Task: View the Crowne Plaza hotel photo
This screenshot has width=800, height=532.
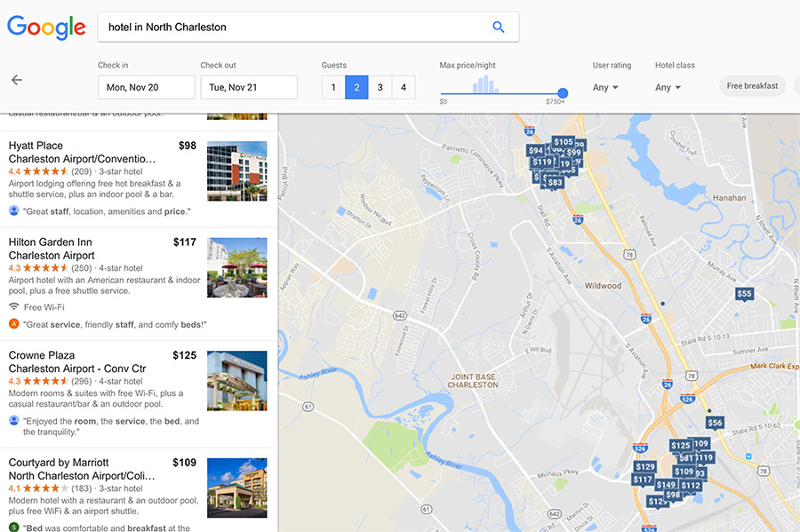Action: coord(236,381)
